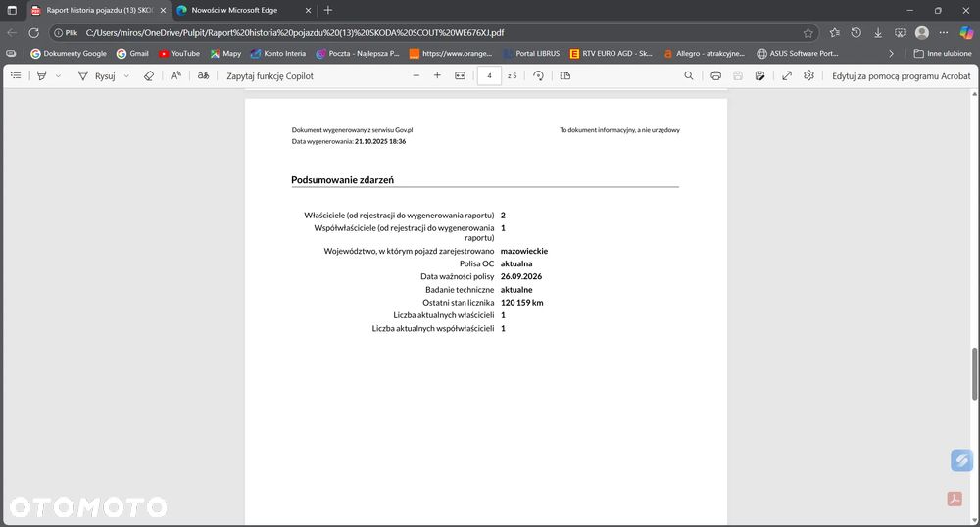Open the RTV EURO AGD bookmark

(612, 54)
